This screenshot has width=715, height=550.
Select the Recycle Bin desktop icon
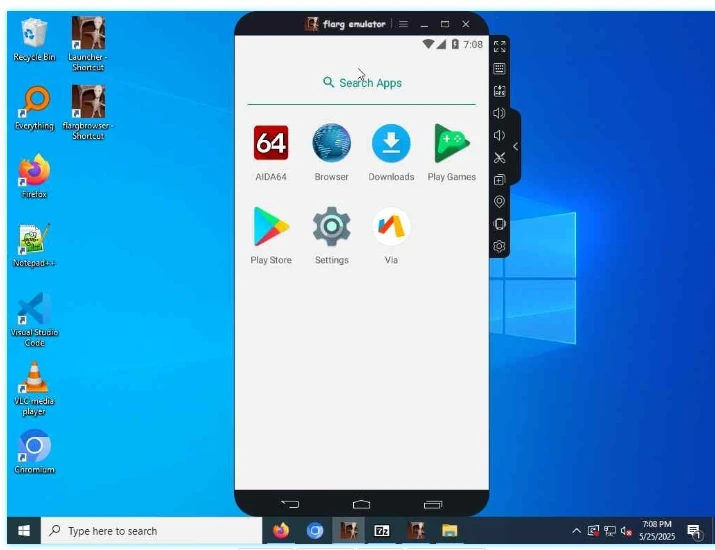(34, 40)
